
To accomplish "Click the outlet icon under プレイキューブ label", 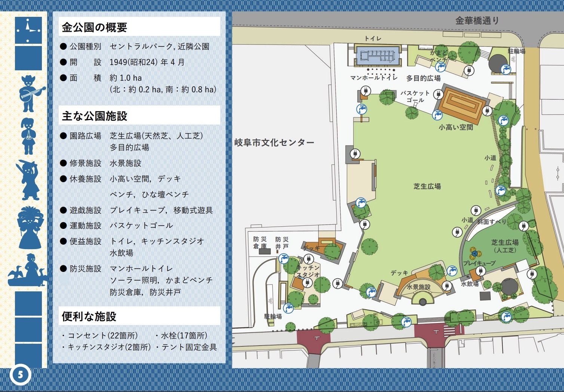I will coord(481,271).
